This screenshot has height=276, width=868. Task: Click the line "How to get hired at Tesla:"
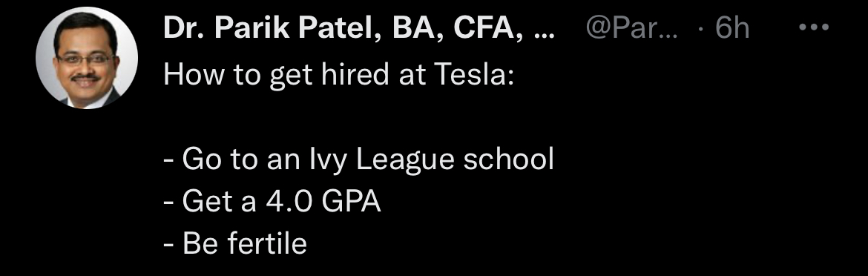(339, 75)
